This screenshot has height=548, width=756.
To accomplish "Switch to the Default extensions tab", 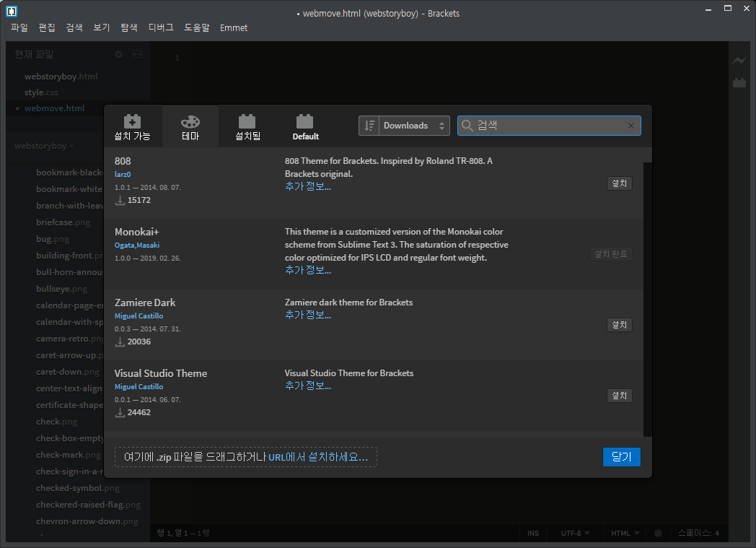I will tap(305, 127).
